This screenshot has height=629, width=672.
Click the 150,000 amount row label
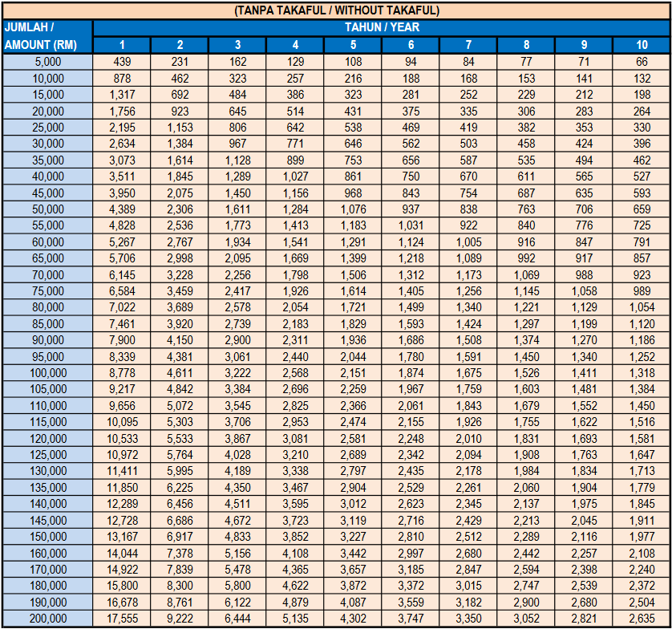tap(47, 537)
